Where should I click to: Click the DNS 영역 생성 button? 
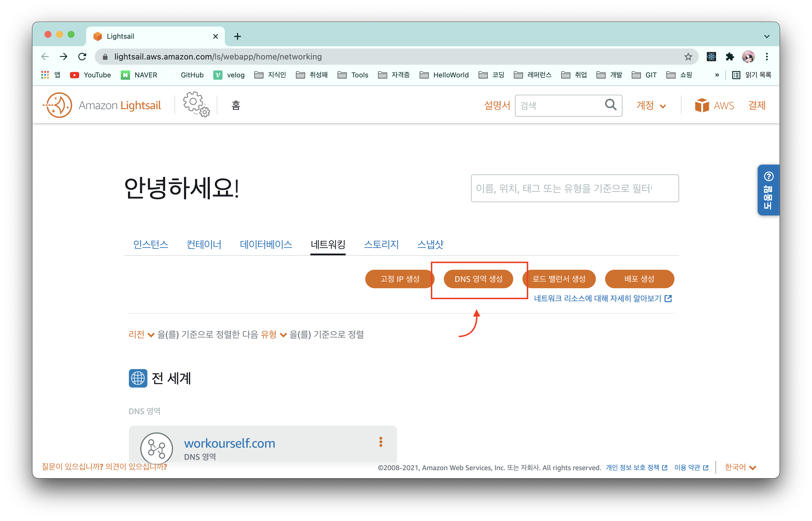pos(478,279)
